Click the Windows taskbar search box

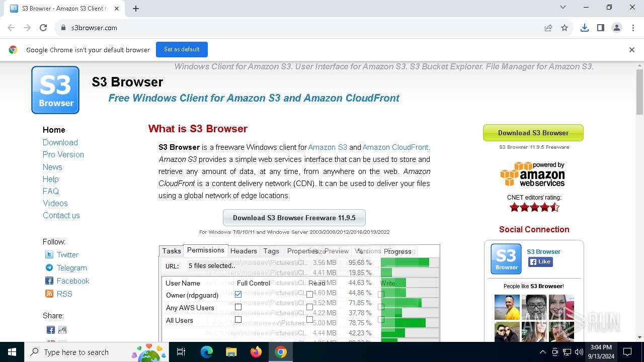[x=96, y=352]
